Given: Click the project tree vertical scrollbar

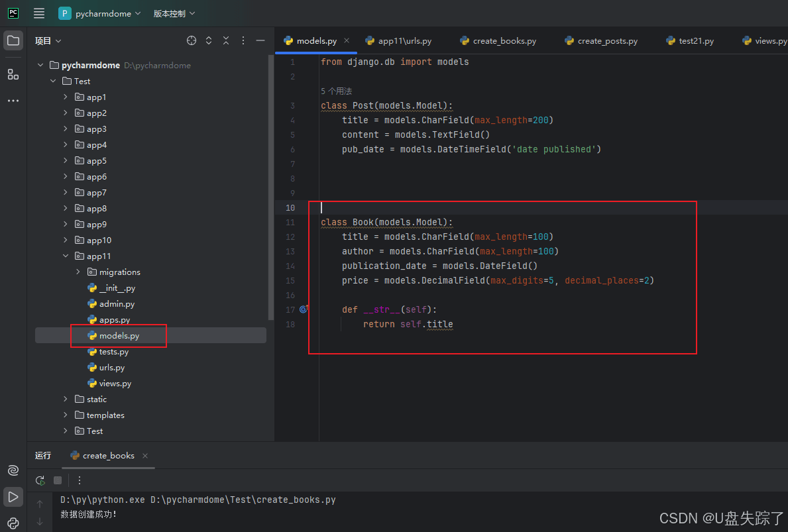Looking at the screenshot, I should click(271, 187).
